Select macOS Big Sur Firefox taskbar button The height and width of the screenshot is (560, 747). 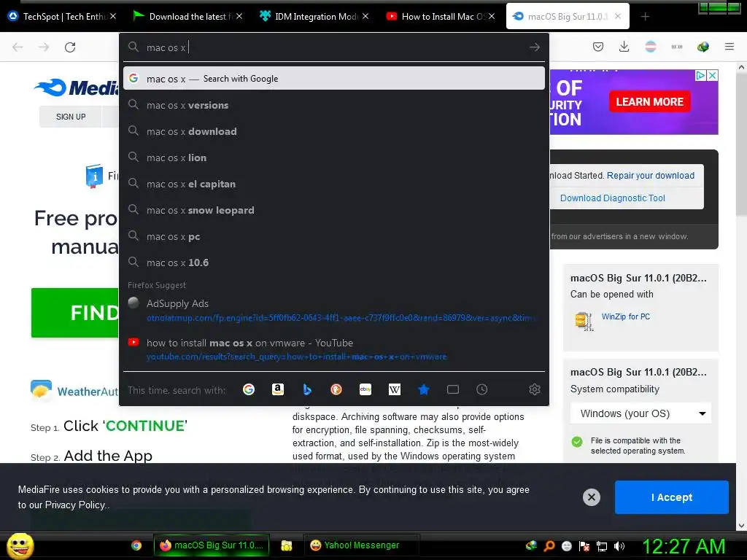pyautogui.click(x=212, y=545)
